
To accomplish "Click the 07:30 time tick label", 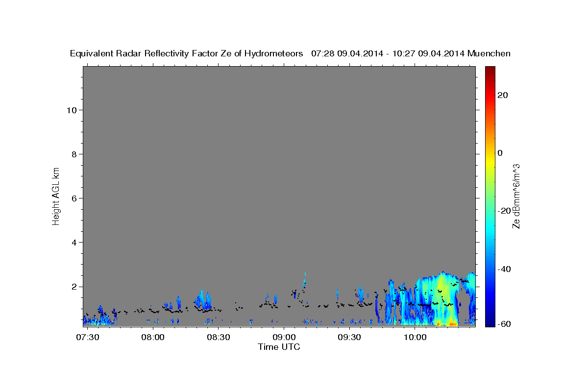I will click(x=87, y=337).
